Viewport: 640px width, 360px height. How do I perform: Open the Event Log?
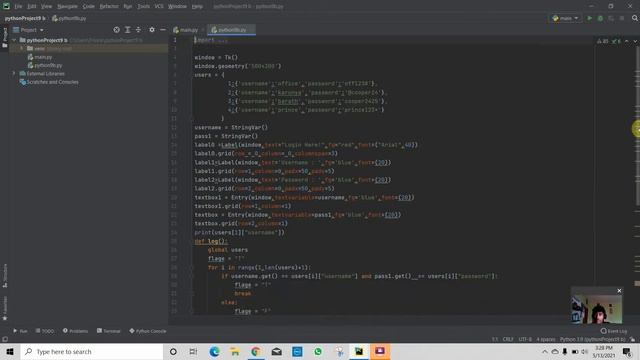(x=614, y=331)
